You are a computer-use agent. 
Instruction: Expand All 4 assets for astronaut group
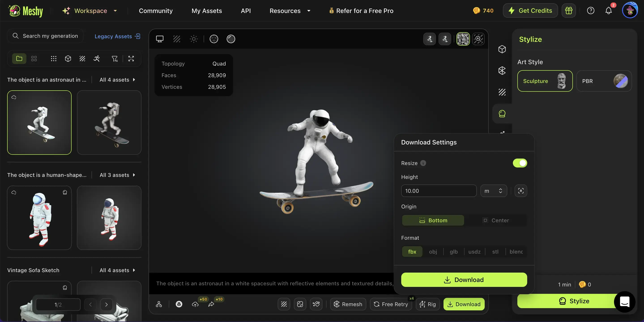point(117,80)
